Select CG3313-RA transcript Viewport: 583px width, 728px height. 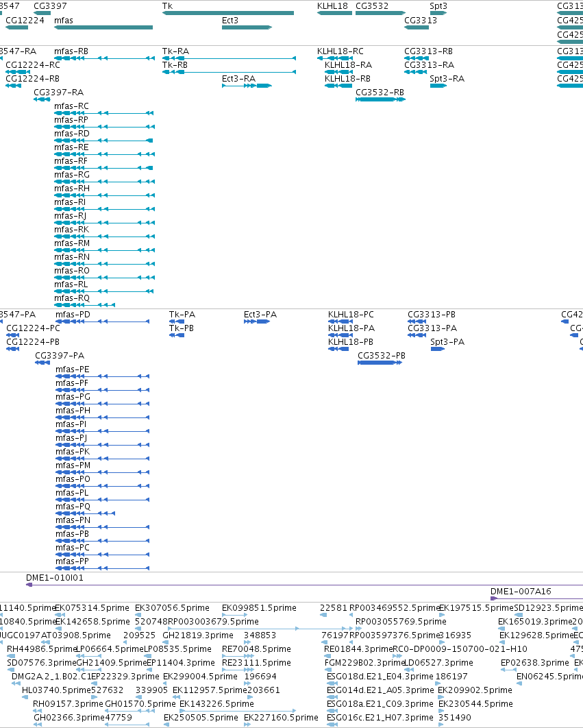tap(415, 72)
